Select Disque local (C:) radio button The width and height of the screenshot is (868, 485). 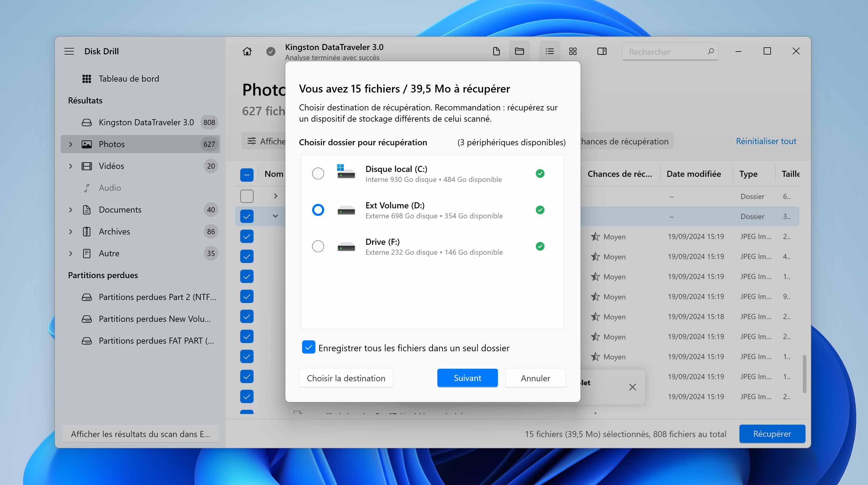pyautogui.click(x=318, y=173)
